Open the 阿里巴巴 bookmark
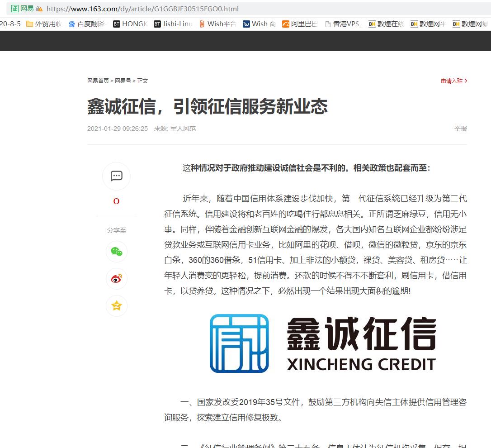Screen dimensions: 491x448 [x=300, y=24]
